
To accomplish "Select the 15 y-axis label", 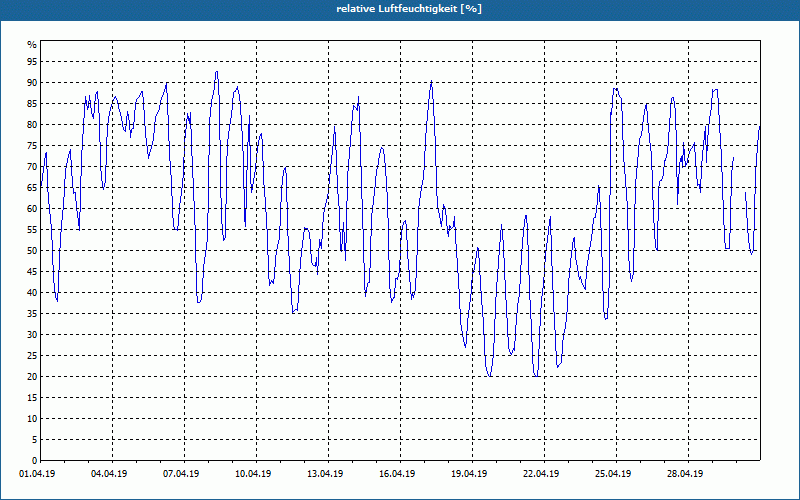I will [x=32, y=397].
